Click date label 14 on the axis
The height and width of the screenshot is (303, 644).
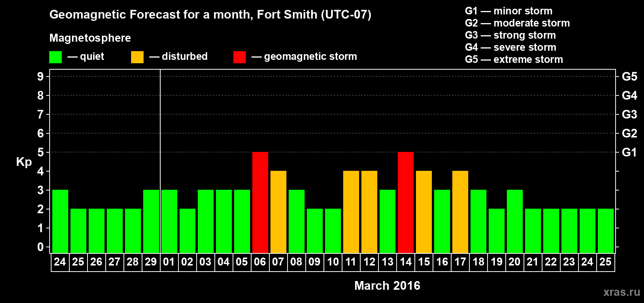pyautogui.click(x=406, y=262)
